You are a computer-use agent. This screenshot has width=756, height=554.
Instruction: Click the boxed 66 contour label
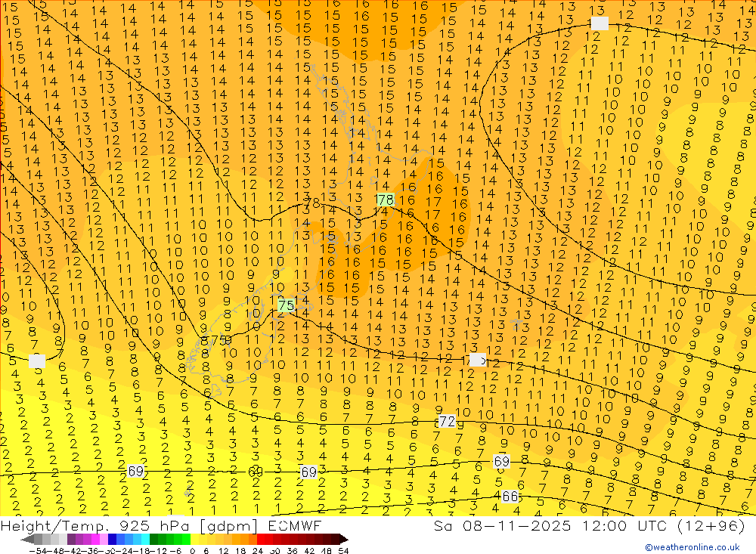click(510, 496)
